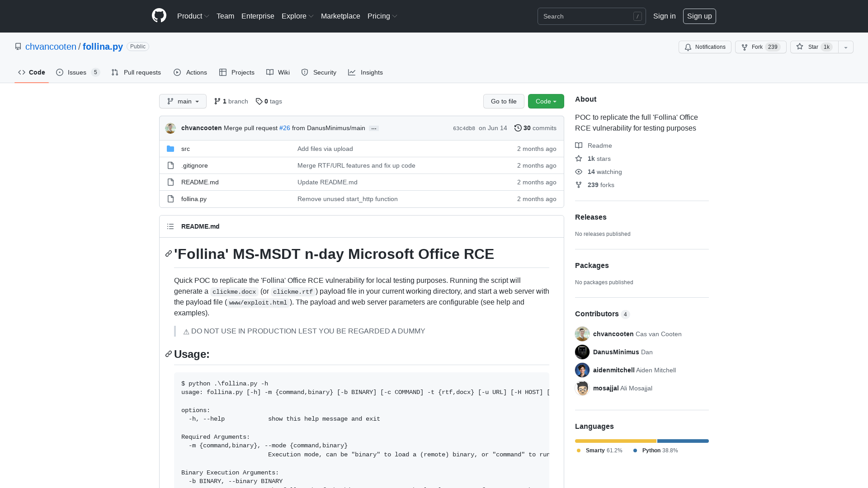Click the Releases heading link
This screenshot has height=488, width=868.
591,217
